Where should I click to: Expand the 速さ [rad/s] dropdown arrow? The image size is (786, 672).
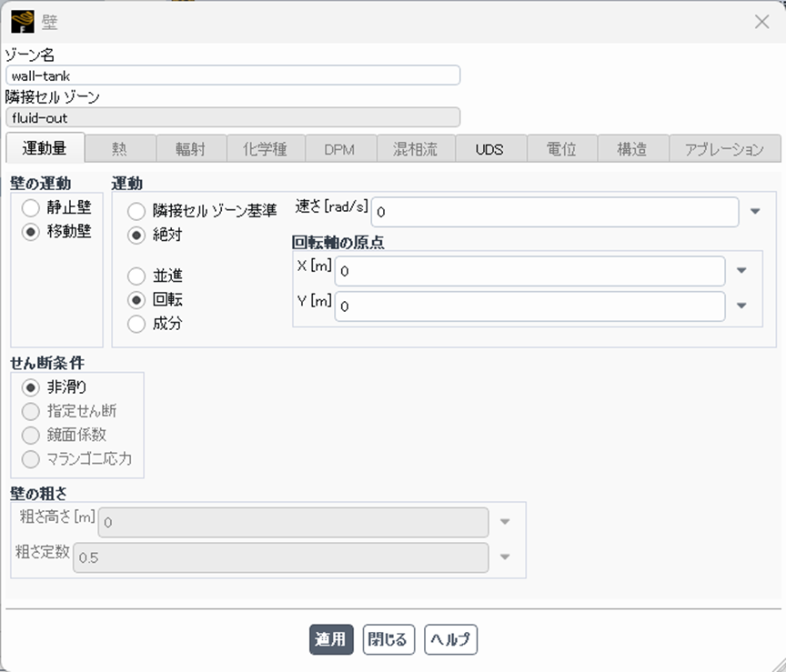tap(755, 212)
